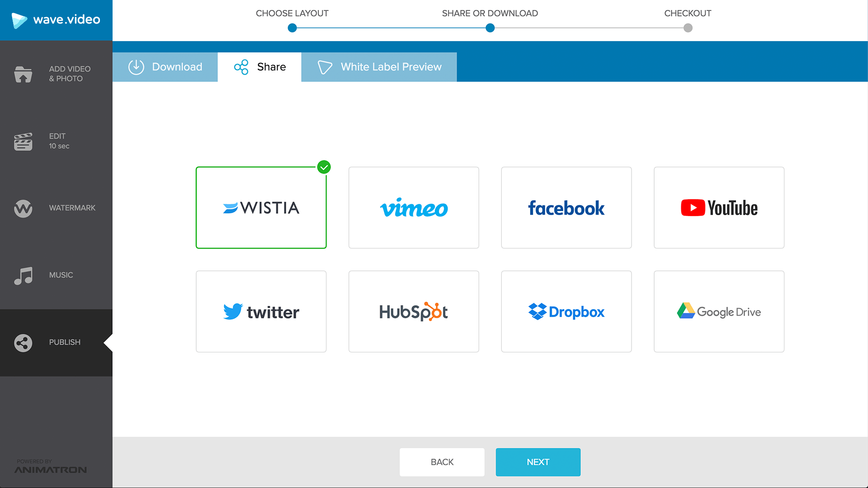868x488 pixels.
Task: Go to Edit 10 sec section
Action: coord(56,141)
